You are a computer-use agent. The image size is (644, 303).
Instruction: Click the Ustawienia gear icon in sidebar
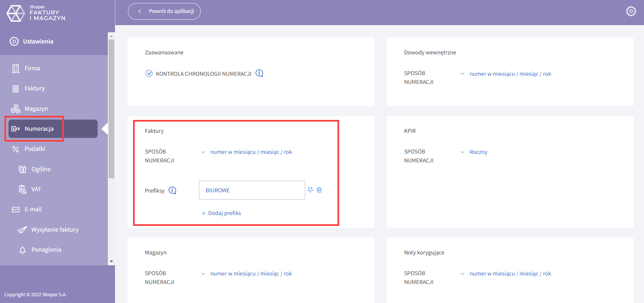(x=14, y=41)
